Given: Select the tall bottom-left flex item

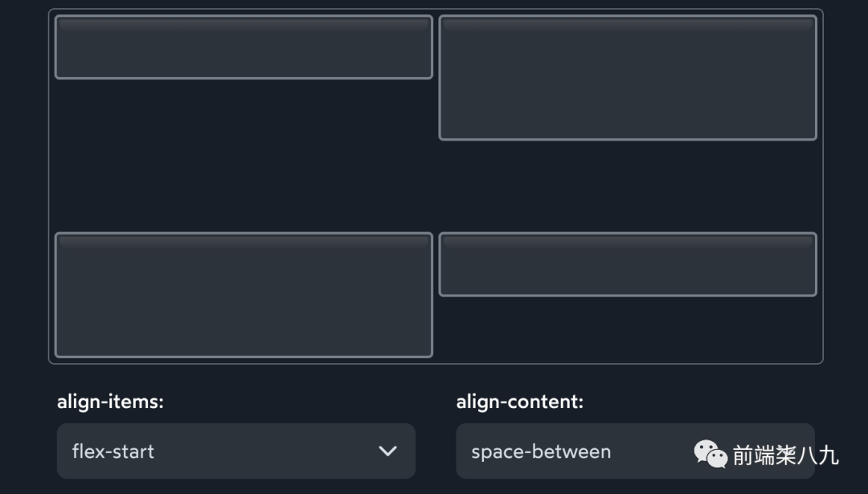Looking at the screenshot, I should click(244, 295).
